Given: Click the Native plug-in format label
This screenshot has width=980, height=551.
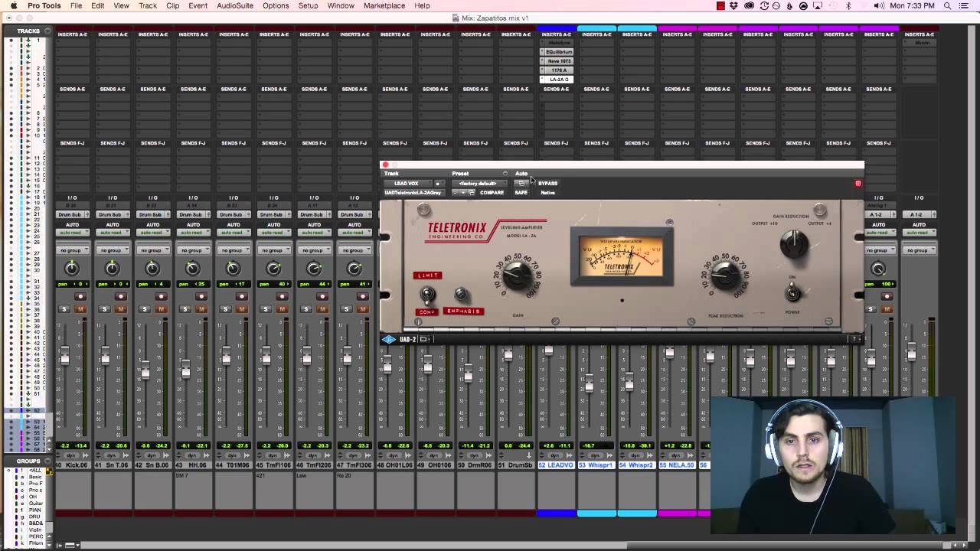Looking at the screenshot, I should click(x=548, y=193).
